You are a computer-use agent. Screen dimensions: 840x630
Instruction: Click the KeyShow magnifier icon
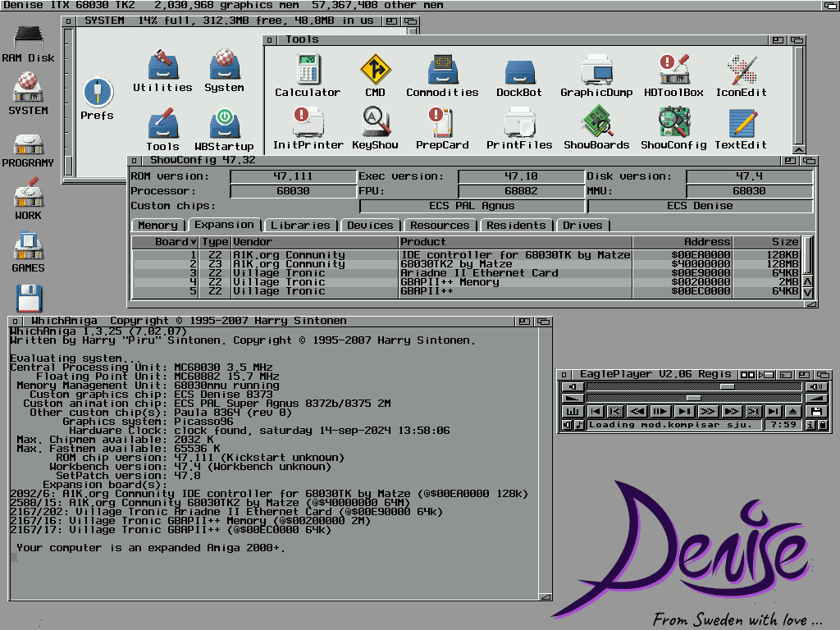click(x=375, y=123)
